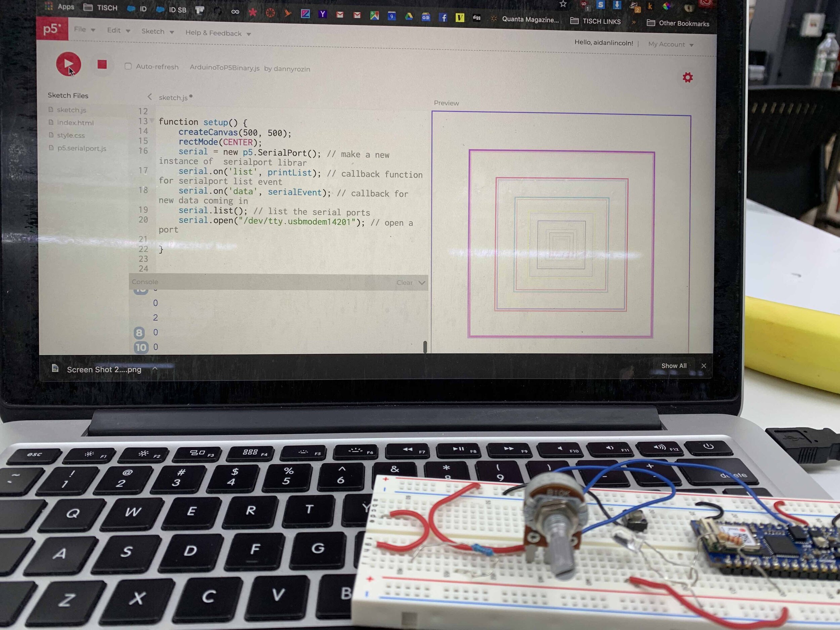
Task: Open the Google Drive bookmark icon
Action: click(409, 16)
